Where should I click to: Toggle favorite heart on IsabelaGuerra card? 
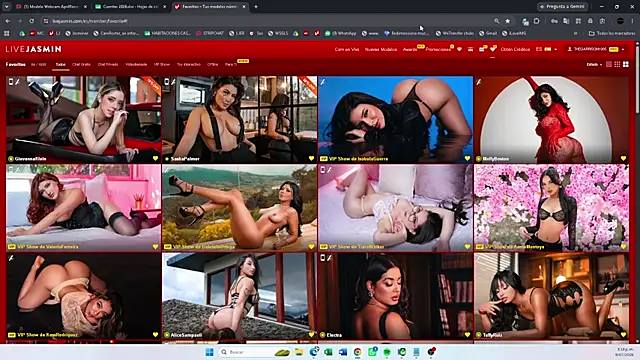point(467,158)
